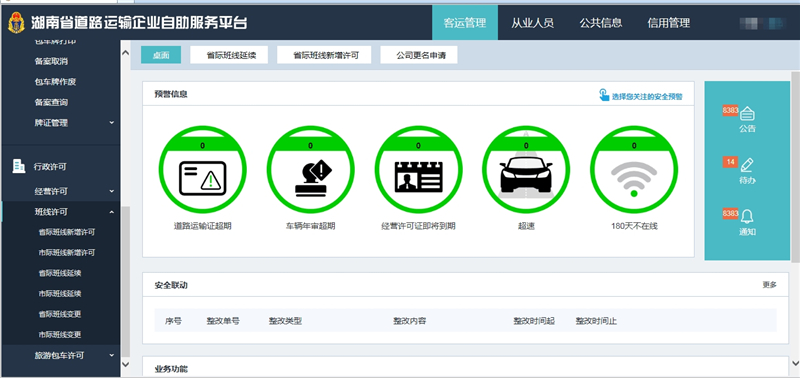Click the down arrow of the main page scrollbar
Image resolution: width=800 pixels, height=378 pixels.
(x=795, y=363)
